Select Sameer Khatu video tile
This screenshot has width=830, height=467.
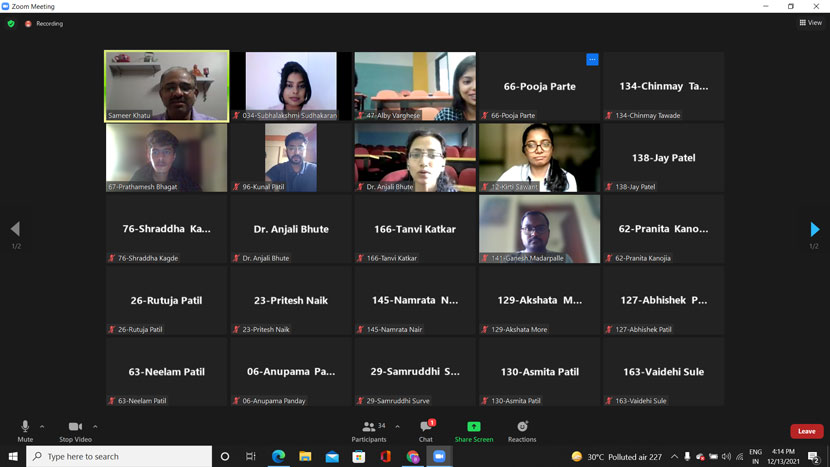(167, 86)
